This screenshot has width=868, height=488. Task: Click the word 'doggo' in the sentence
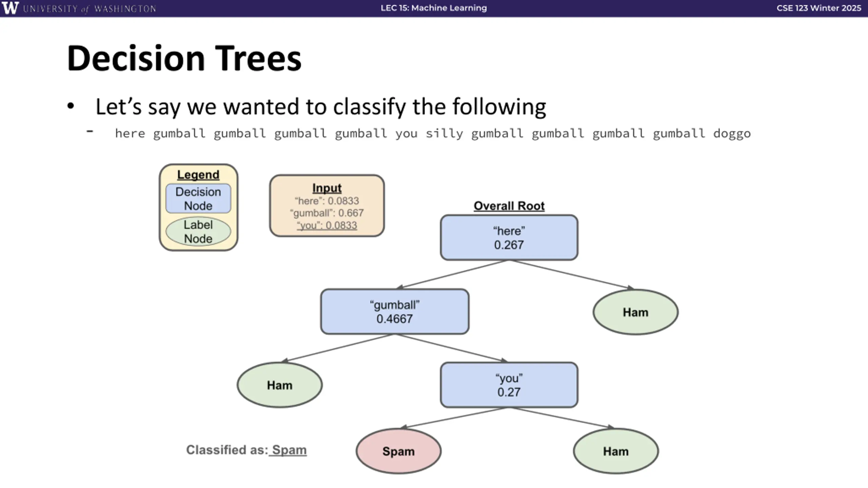coord(732,134)
